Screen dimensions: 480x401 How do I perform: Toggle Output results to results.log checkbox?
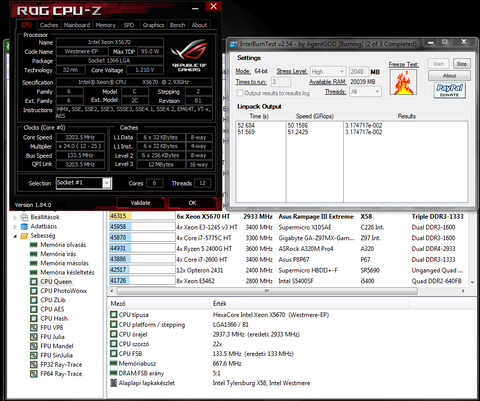(x=239, y=93)
